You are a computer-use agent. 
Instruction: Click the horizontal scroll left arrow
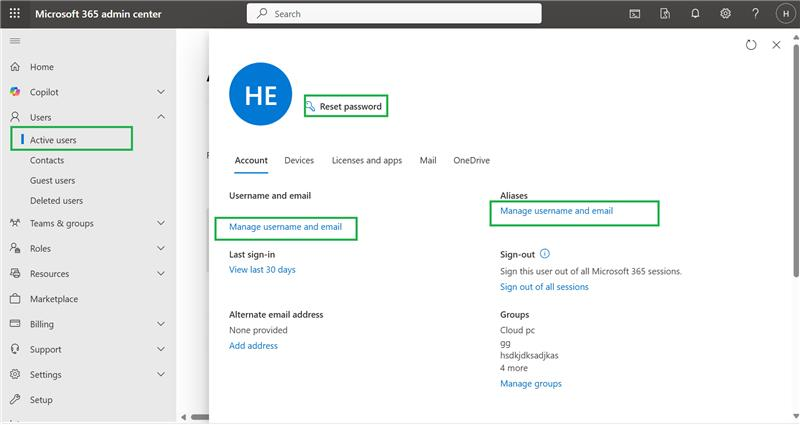point(184,417)
